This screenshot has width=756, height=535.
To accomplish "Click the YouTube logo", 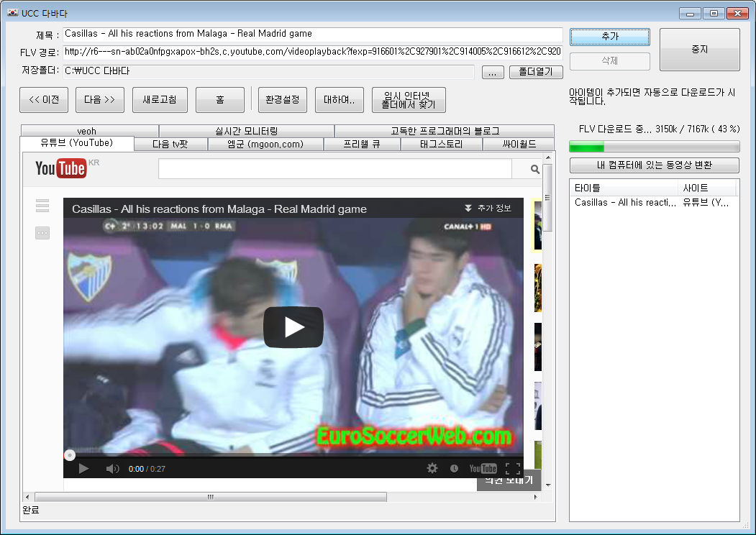I will coord(60,168).
